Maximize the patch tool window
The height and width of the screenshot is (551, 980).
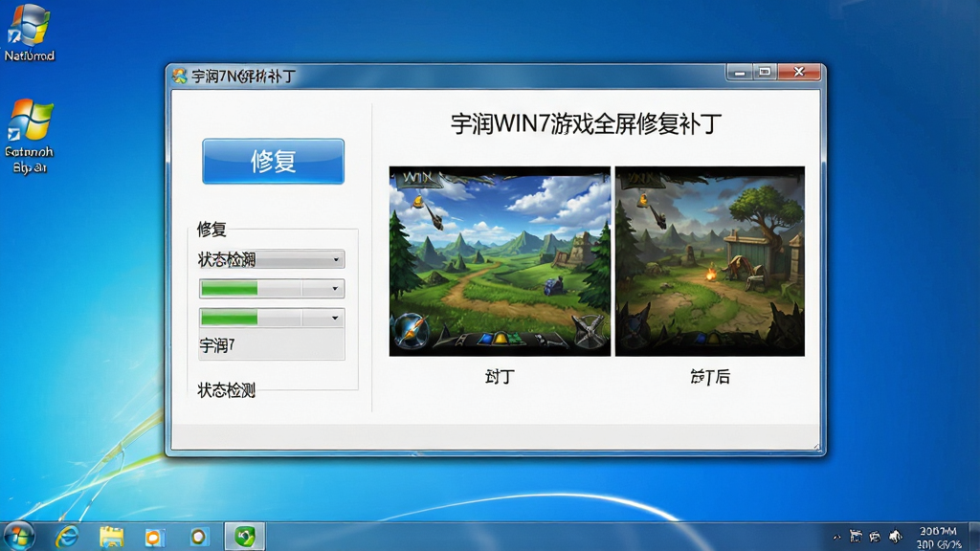[x=765, y=73]
